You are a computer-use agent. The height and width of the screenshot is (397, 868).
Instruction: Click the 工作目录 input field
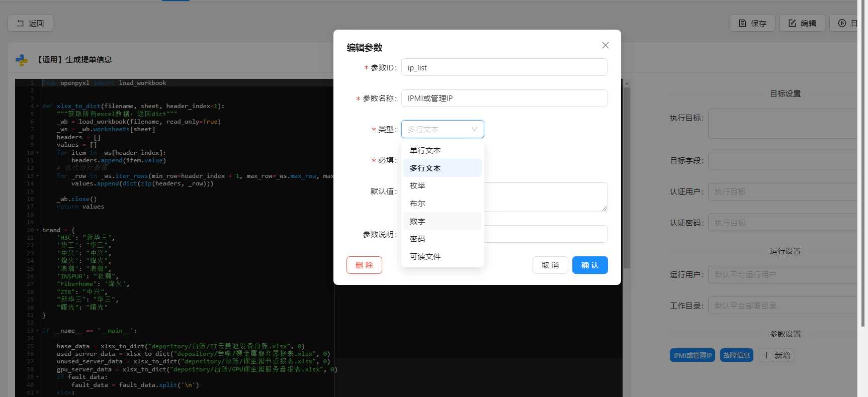click(x=783, y=306)
